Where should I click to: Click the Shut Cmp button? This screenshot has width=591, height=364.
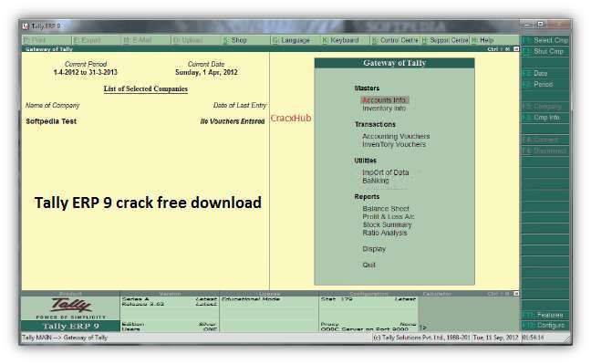coord(545,51)
